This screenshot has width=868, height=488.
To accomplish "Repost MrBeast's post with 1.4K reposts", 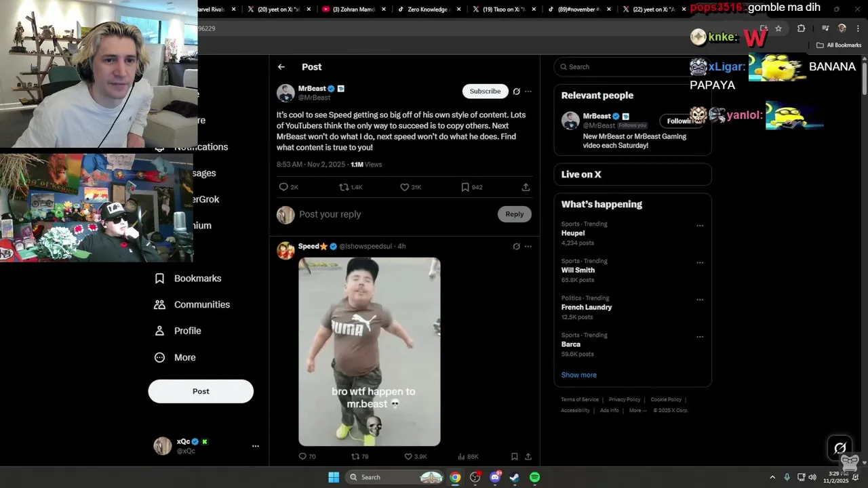I will [x=351, y=187].
